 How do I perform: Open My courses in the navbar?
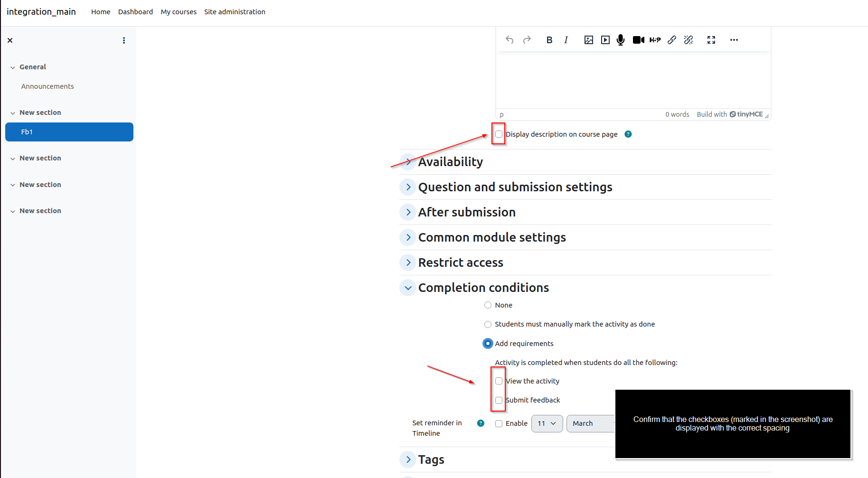(179, 12)
